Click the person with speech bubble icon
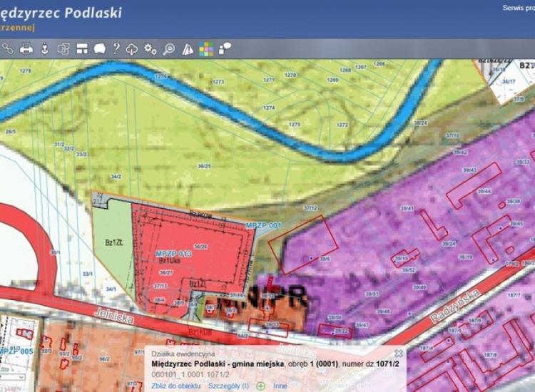Viewport: 535px width, 392px height. pos(225,48)
